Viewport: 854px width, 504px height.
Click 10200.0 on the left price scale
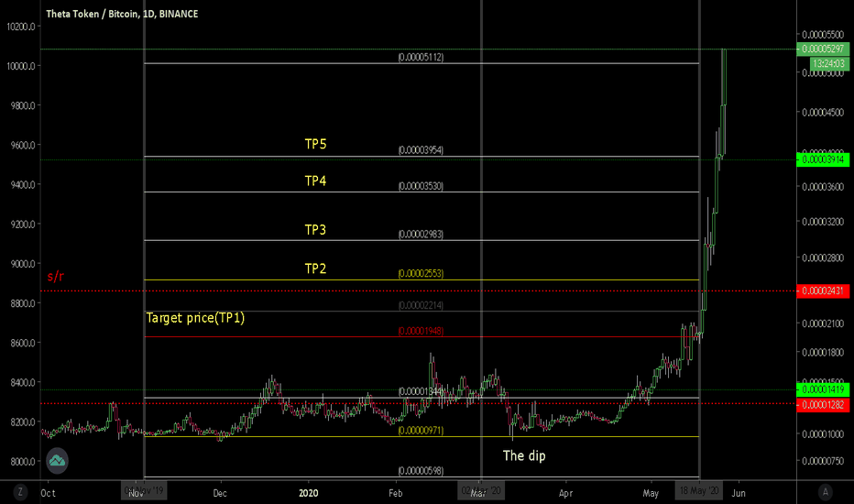21,27
